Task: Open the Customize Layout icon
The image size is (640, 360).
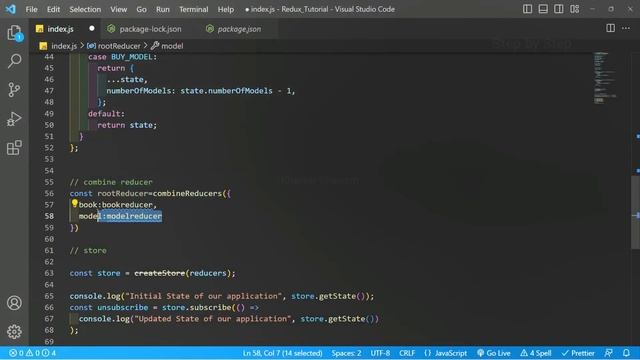Action: click(x=574, y=9)
